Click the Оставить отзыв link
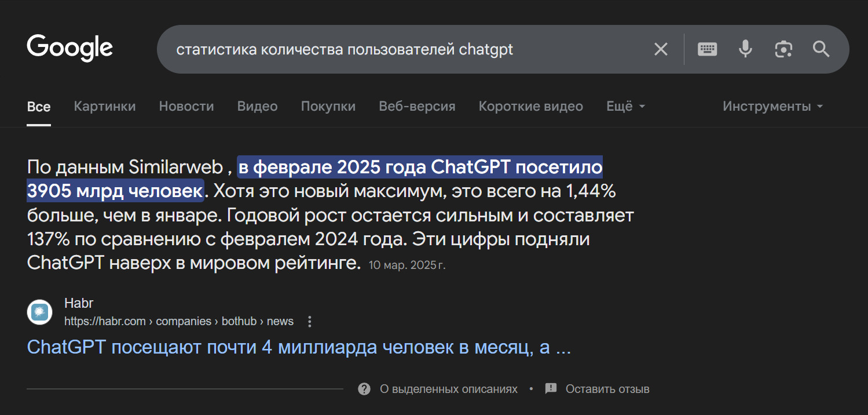This screenshot has width=868, height=415. 607,389
